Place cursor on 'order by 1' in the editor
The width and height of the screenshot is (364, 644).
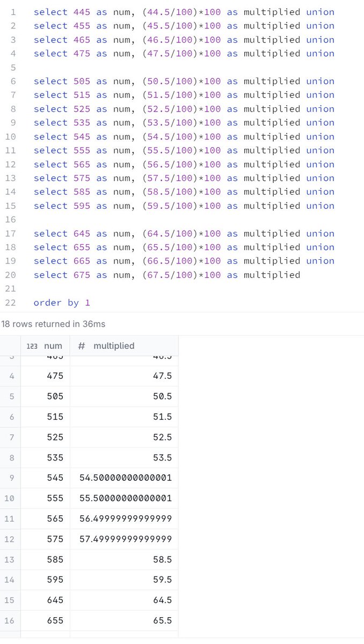coord(62,303)
